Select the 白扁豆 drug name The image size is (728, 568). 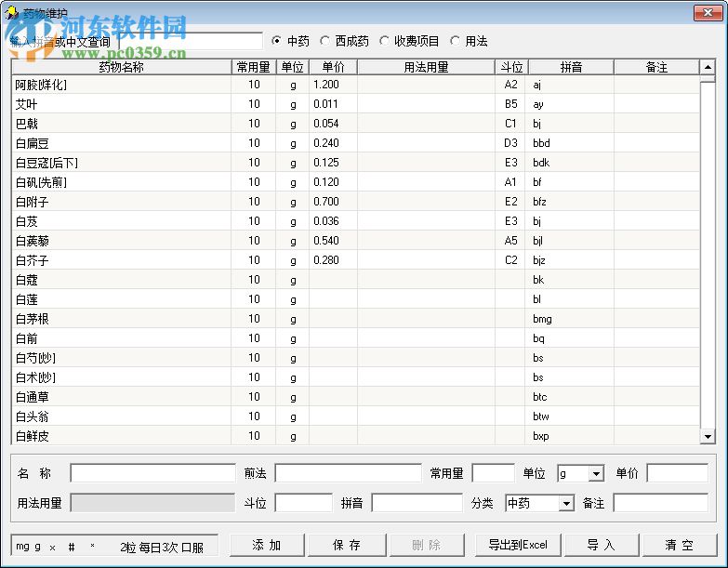pyautogui.click(x=32, y=143)
